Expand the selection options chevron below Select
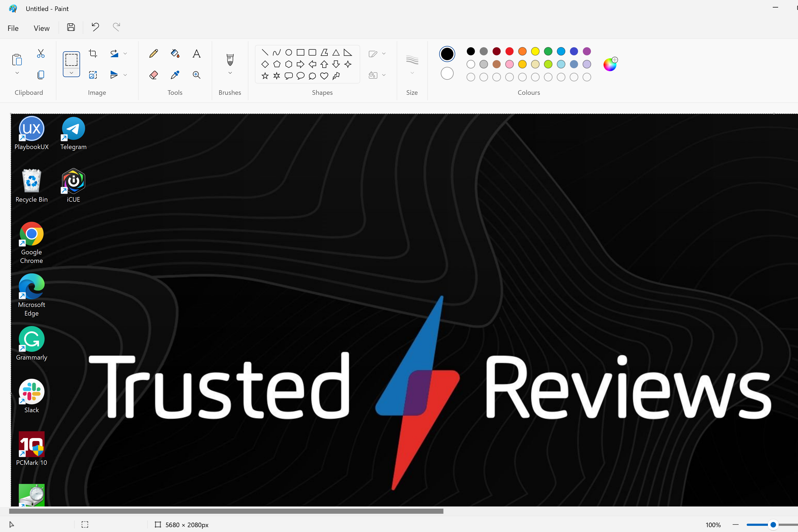 click(71, 73)
